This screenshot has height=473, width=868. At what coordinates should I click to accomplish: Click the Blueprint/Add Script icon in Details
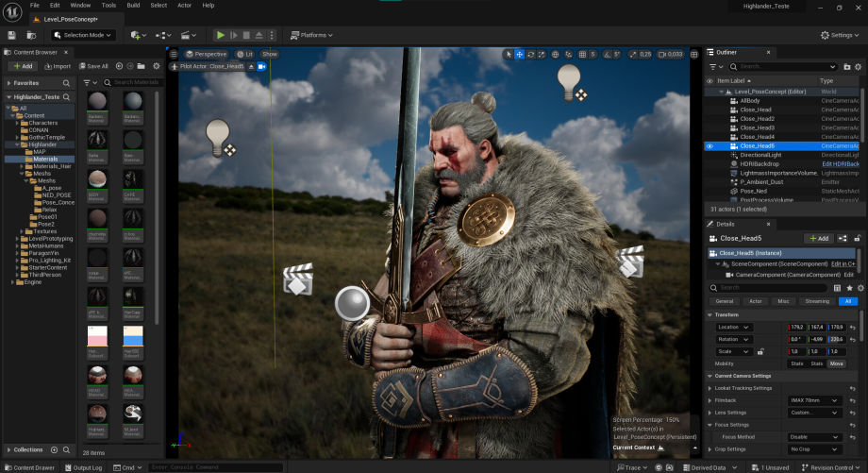843,238
